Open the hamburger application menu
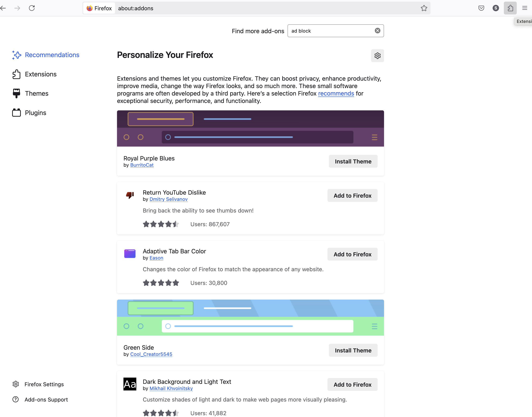Screen dimensions: 532x417 (524, 8)
